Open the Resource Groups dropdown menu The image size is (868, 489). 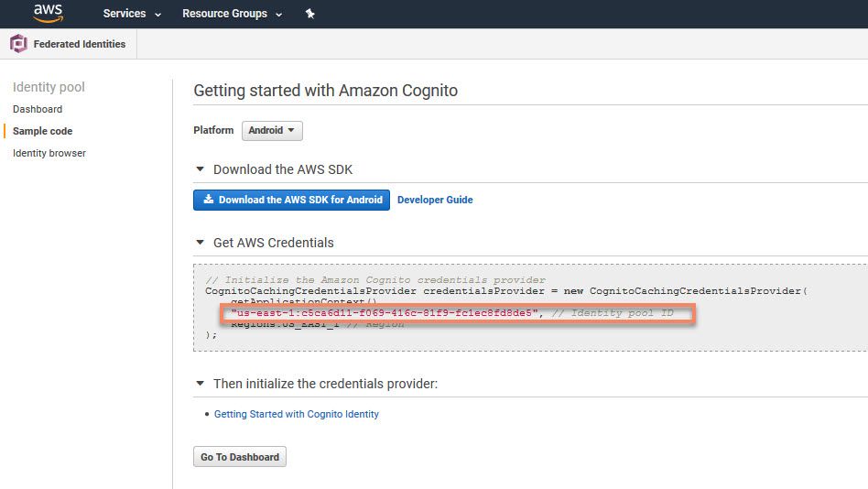pos(232,14)
